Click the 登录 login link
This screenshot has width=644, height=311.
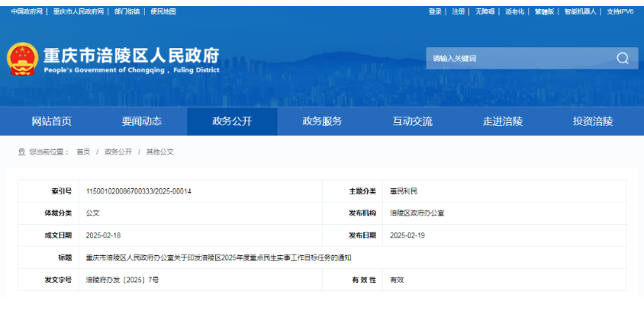435,11
